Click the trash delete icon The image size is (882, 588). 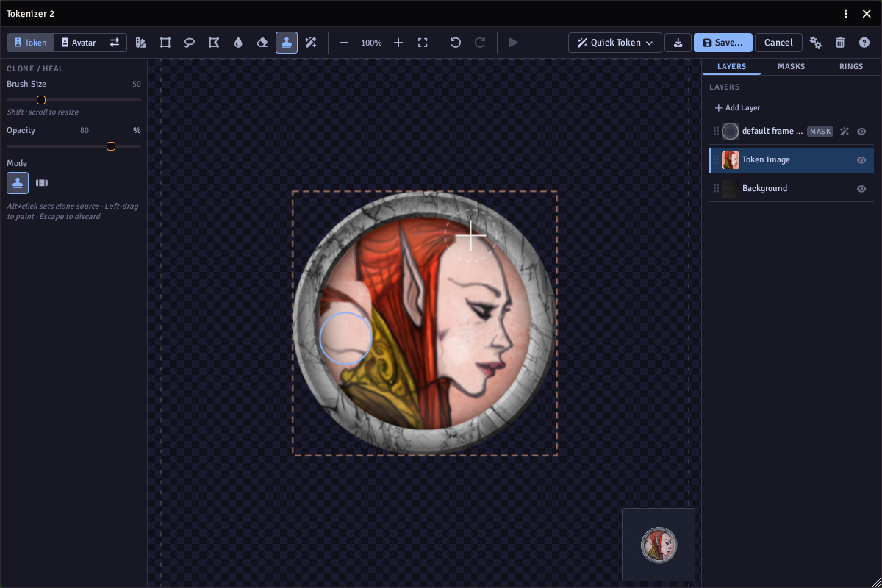click(x=840, y=43)
